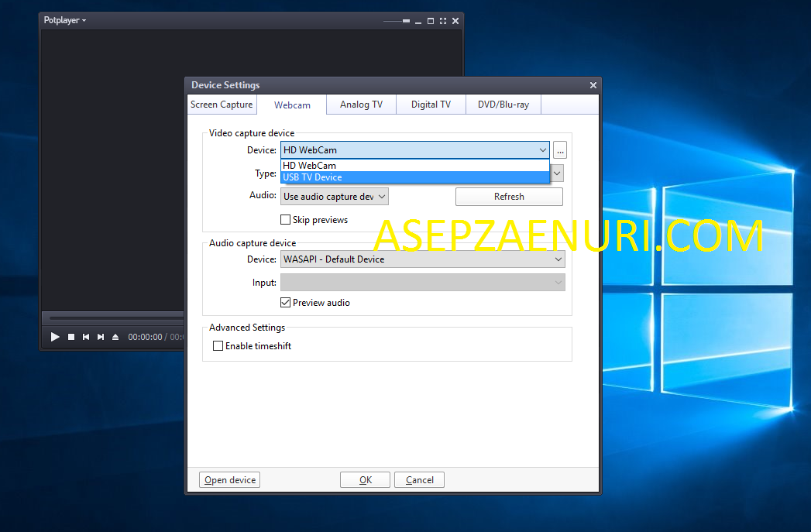Click the Stop playback icon
Viewport: 811px width, 532px height.
(70, 337)
